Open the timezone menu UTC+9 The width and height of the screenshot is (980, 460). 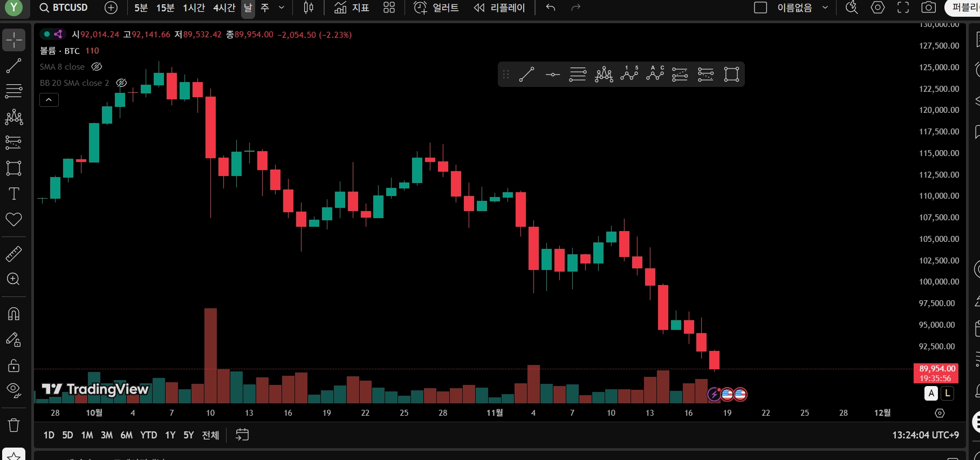926,435
